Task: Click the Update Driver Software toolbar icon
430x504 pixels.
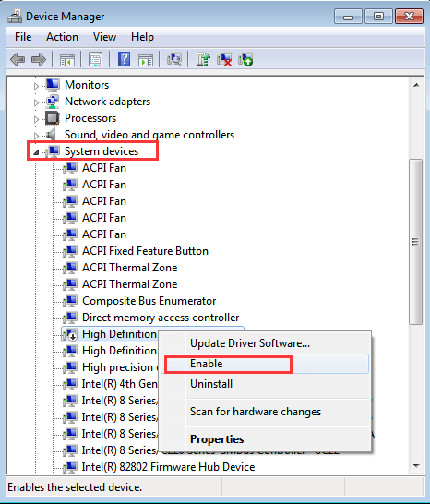Action: tap(203, 59)
